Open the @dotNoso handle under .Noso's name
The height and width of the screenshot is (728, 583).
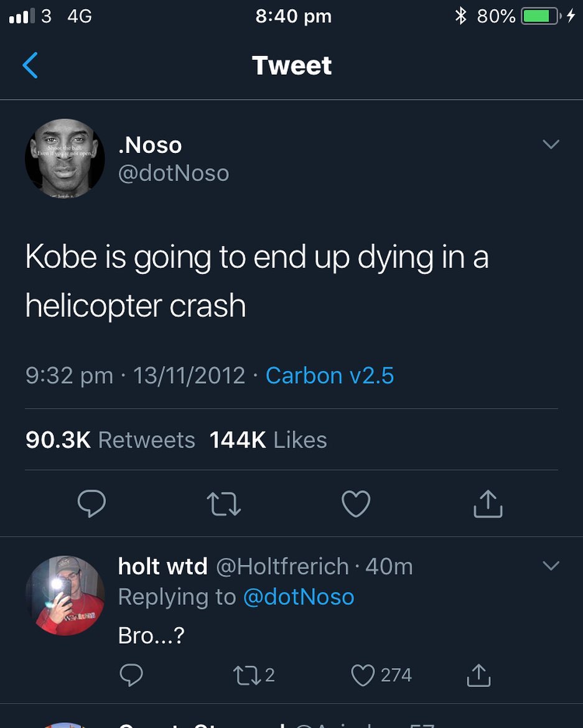click(174, 173)
